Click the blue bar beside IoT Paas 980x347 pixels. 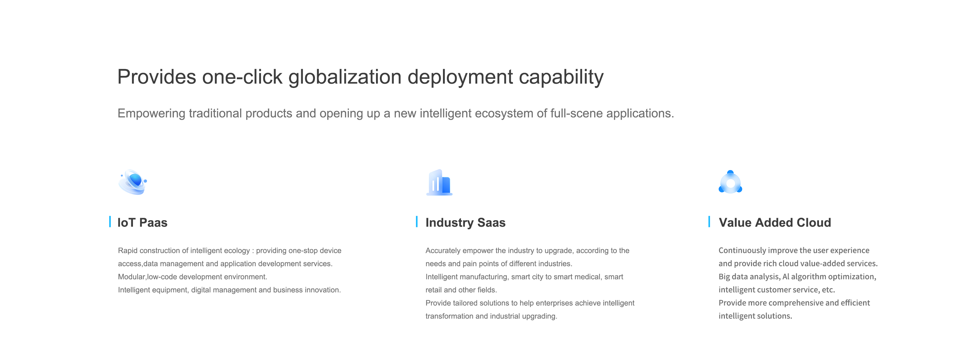pyautogui.click(x=110, y=222)
